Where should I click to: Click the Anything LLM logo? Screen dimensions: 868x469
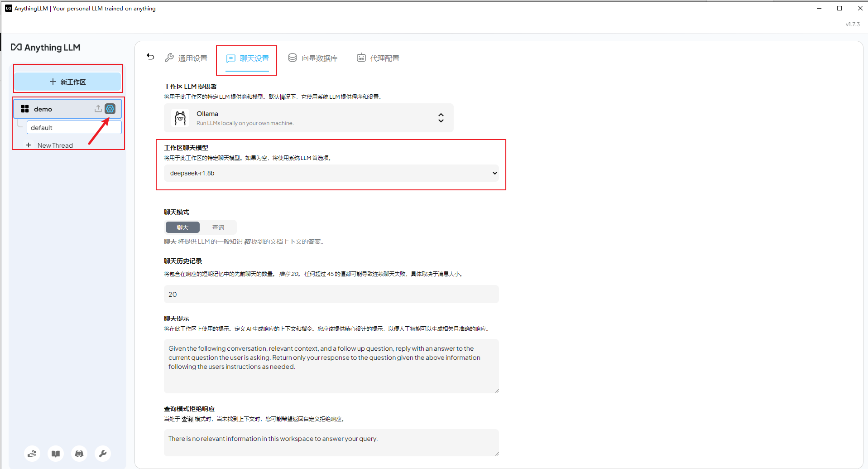pos(46,47)
